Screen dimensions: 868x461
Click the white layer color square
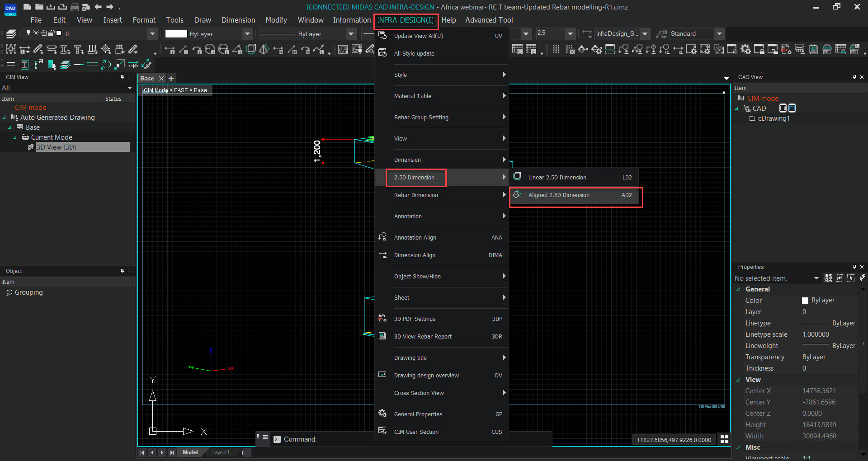[59, 33]
